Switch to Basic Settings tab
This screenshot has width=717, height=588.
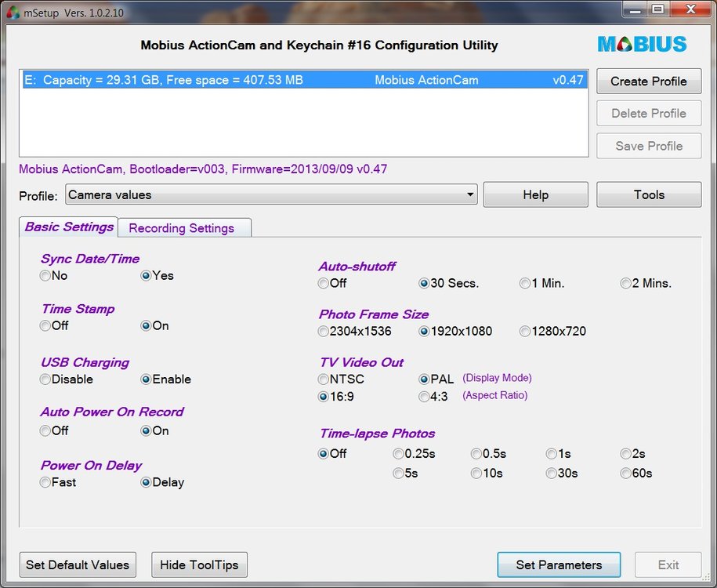coord(69,227)
